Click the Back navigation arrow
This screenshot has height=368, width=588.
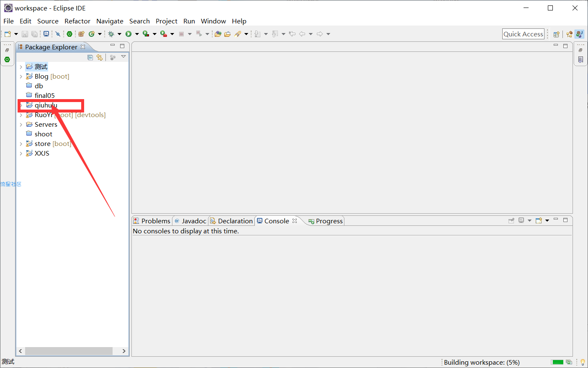(x=302, y=34)
